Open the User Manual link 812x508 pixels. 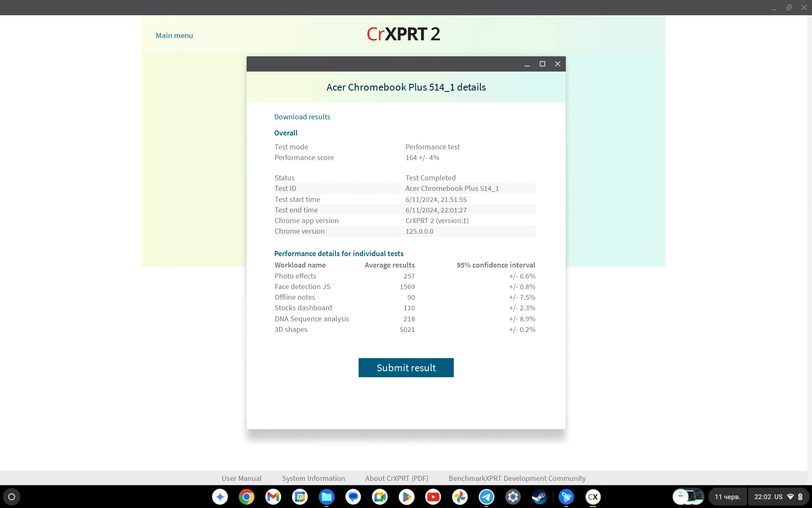coord(241,478)
